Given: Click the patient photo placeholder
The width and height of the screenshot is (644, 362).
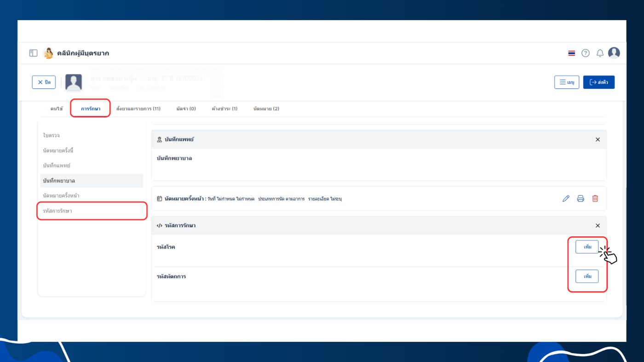Looking at the screenshot, I should [74, 82].
